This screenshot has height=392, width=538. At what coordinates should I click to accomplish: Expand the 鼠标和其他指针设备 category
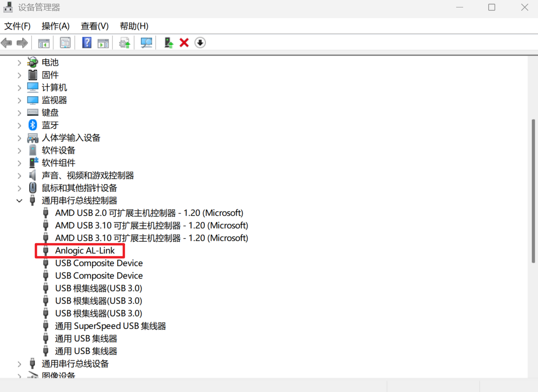pos(19,188)
